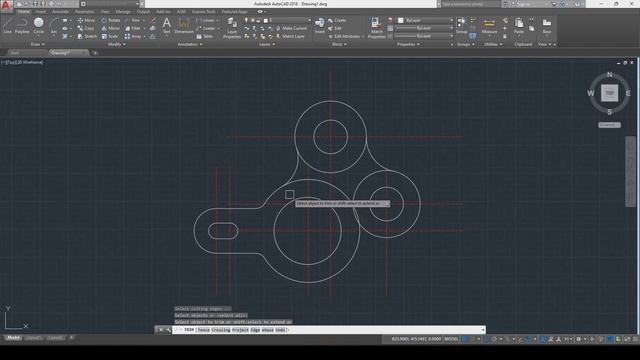
Task: Open the Manage ribbon tab
Action: [x=123, y=12]
